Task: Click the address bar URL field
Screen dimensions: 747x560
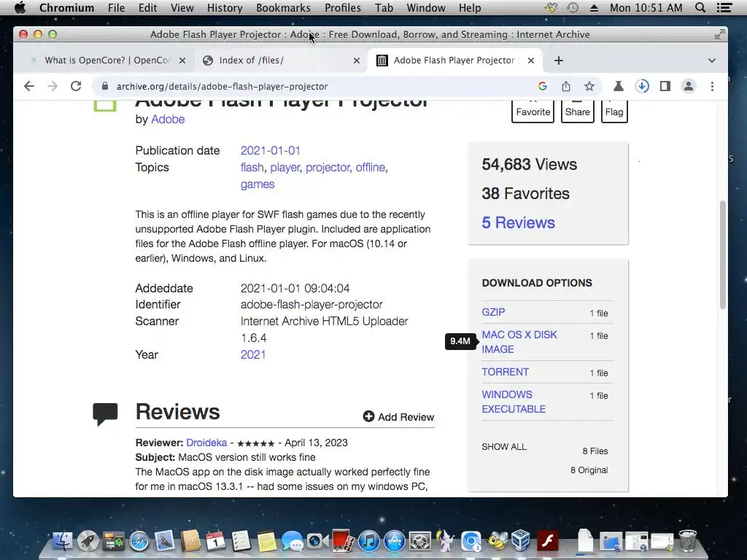Action: point(314,86)
